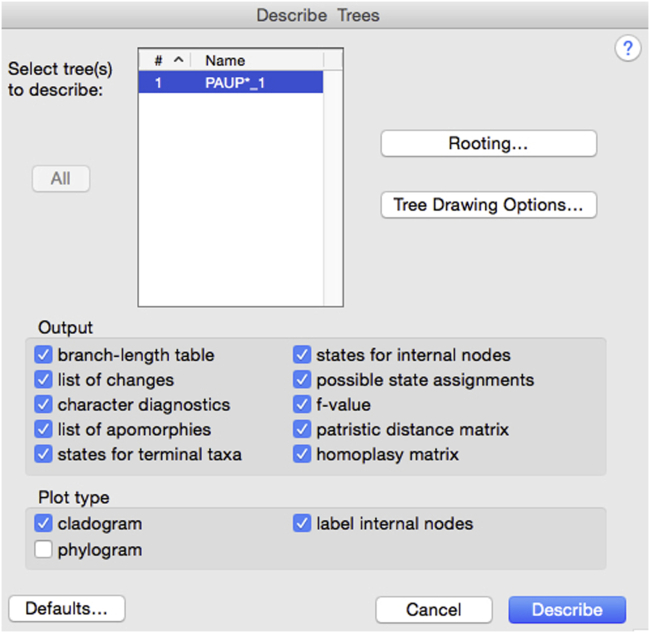650x633 pixels.
Task: Open the Rooting options
Action: pyautogui.click(x=488, y=144)
